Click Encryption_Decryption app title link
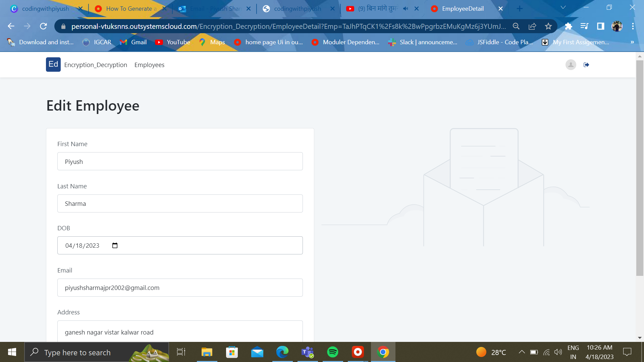The height and width of the screenshot is (362, 644). point(96,65)
